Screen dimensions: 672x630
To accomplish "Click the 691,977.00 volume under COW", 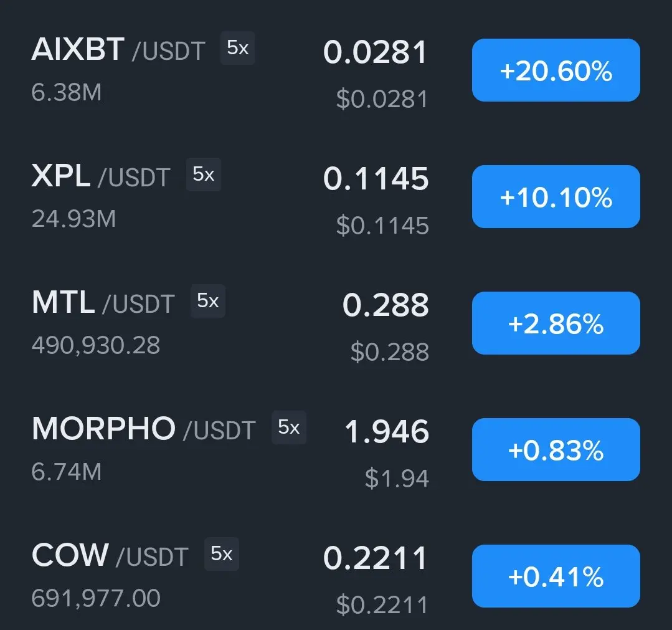I will pyautogui.click(x=96, y=599).
